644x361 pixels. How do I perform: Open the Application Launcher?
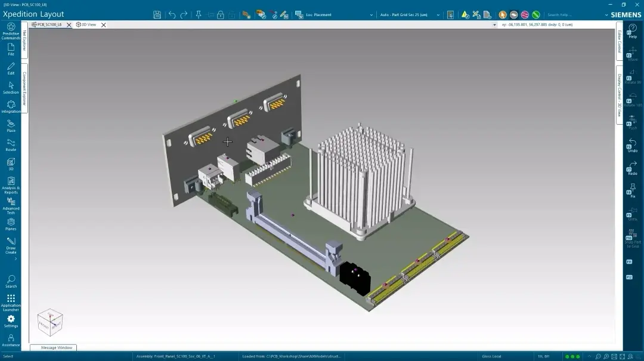tap(11, 303)
